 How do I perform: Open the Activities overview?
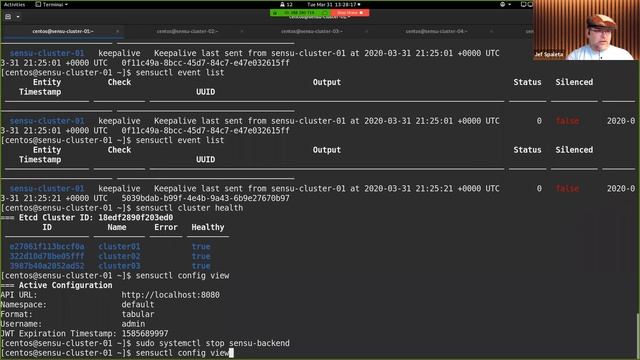click(14, 4)
